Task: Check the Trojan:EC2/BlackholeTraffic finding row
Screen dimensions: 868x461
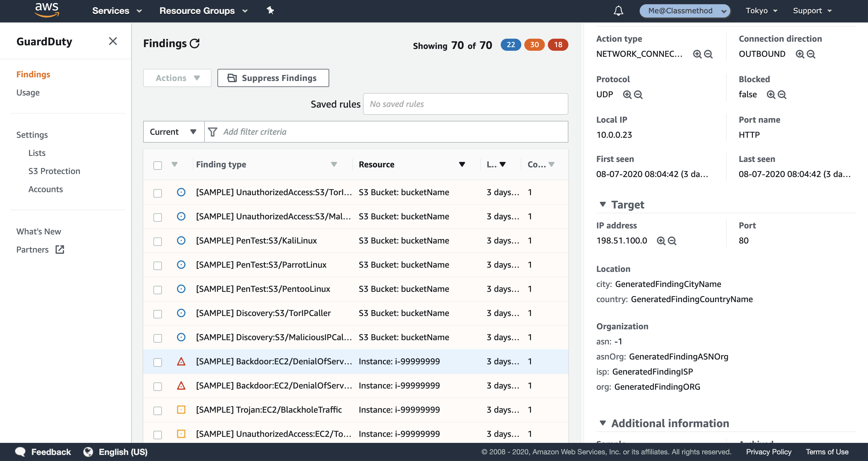Action: pos(157,411)
